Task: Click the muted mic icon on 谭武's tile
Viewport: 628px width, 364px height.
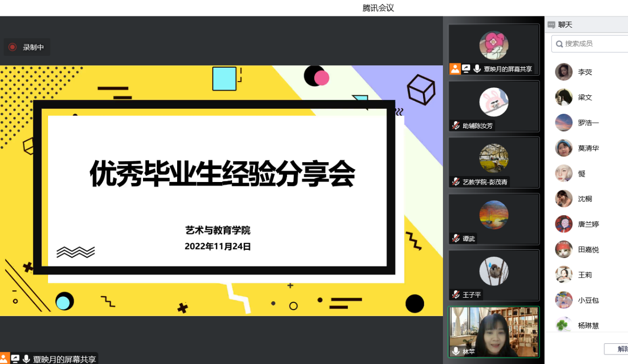Action: tap(456, 238)
